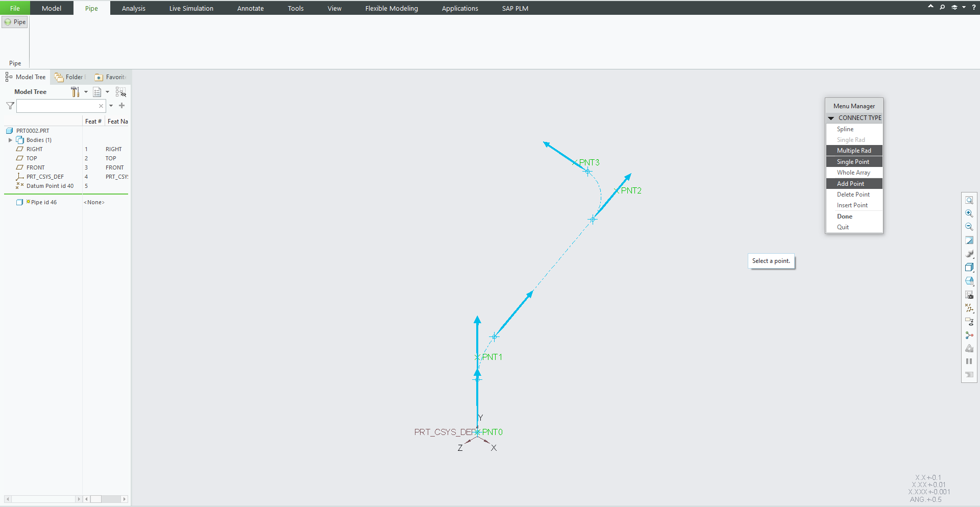Open the Model Tree settings dropdown arrow
Screen dimensions: 980x507
coord(85,92)
